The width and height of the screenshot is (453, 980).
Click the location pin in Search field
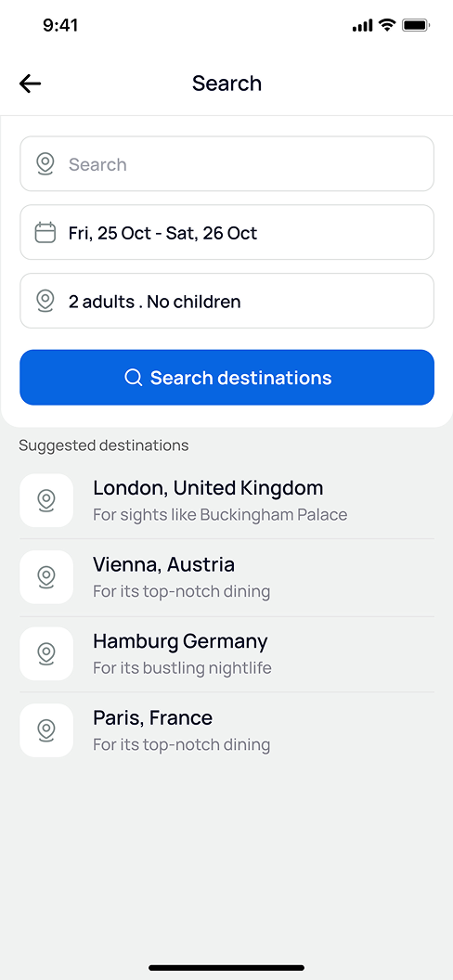pos(45,163)
